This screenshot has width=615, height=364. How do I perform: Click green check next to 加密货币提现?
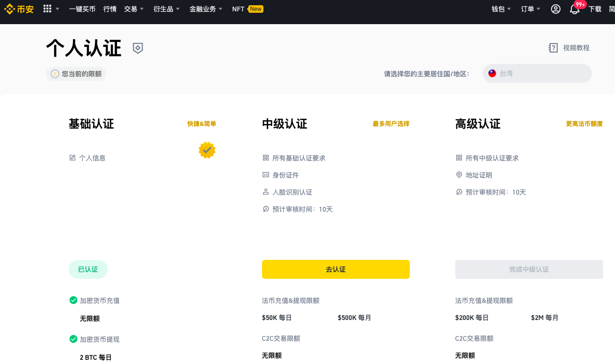[73, 339]
